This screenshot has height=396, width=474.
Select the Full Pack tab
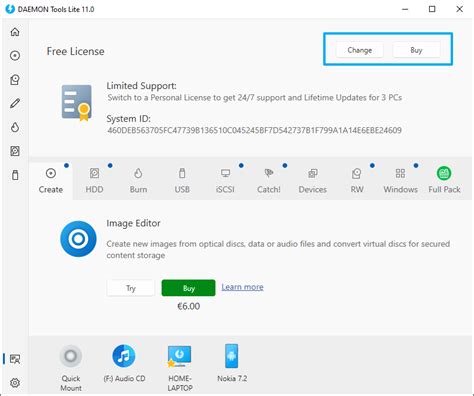click(444, 181)
